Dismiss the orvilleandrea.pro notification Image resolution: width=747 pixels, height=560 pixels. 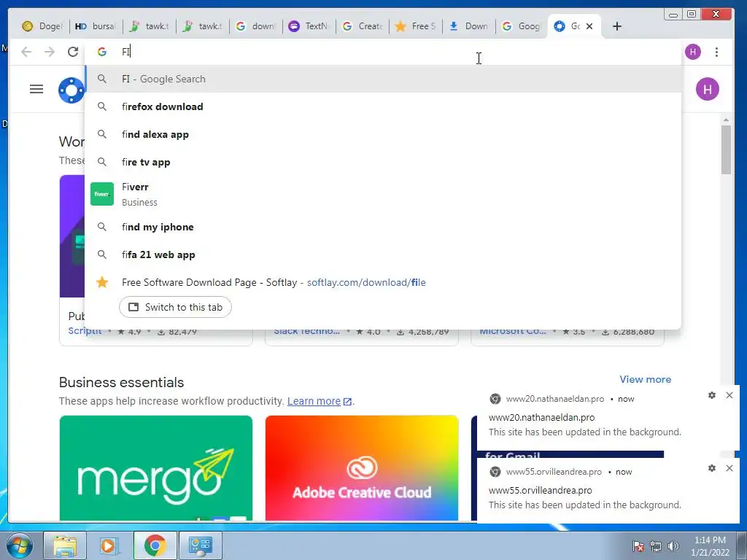point(729,468)
